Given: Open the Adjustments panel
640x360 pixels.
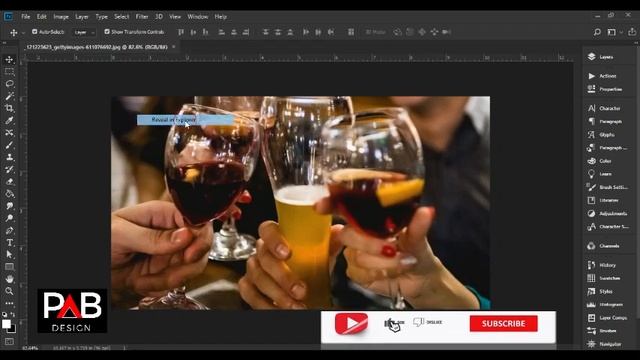Looking at the screenshot, I should 607,213.
